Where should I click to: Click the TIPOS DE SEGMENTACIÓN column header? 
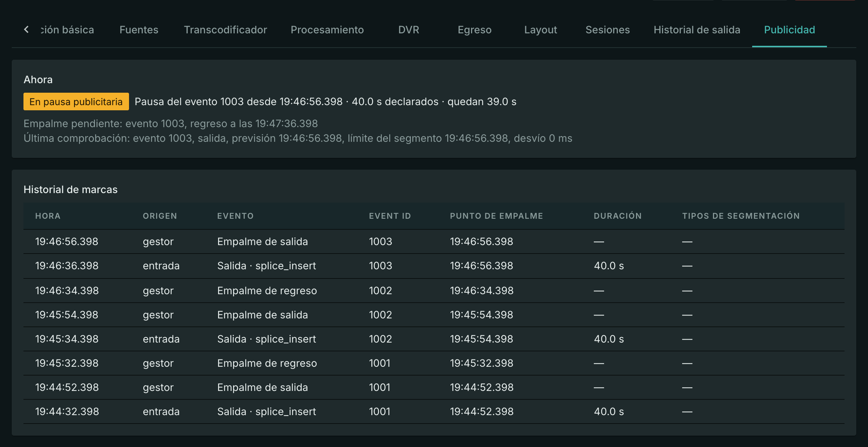(x=741, y=216)
